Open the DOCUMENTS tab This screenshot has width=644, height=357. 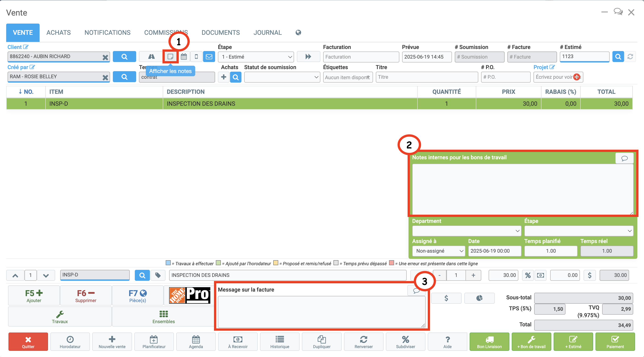coord(220,32)
